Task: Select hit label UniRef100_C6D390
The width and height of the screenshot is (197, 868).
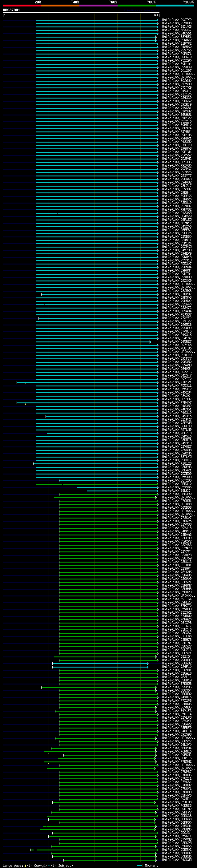Action: tap(176, 494)
